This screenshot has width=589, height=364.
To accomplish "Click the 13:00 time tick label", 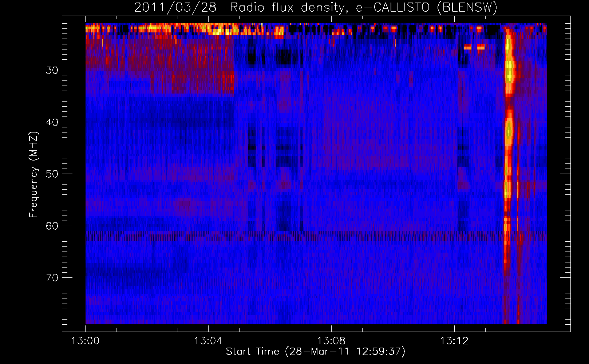I will [x=86, y=341].
